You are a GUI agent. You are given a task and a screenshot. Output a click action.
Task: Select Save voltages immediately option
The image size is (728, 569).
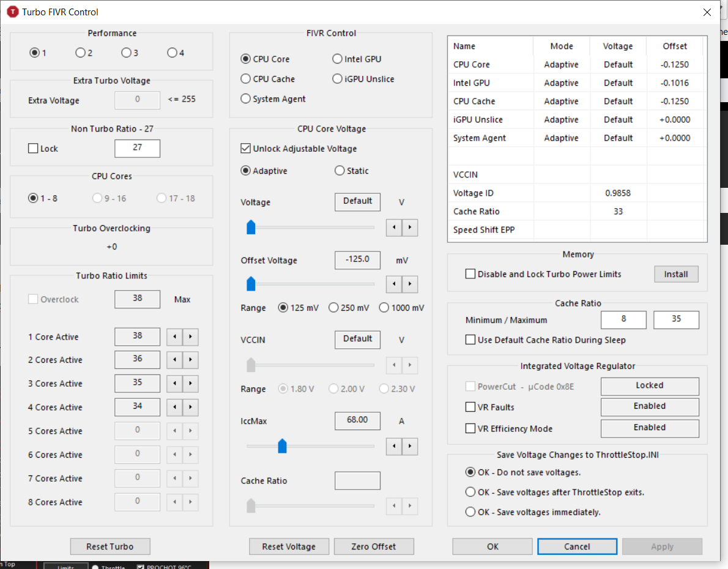tap(533, 512)
